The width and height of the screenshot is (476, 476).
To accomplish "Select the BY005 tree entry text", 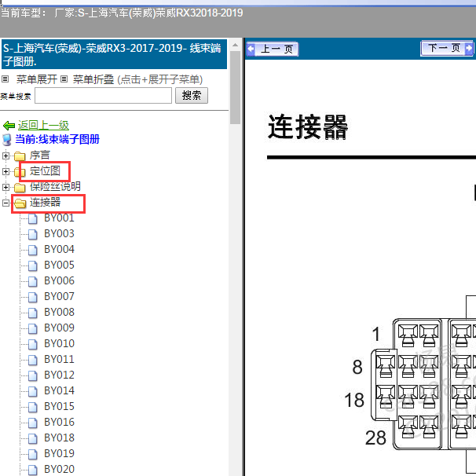I will (x=59, y=265).
